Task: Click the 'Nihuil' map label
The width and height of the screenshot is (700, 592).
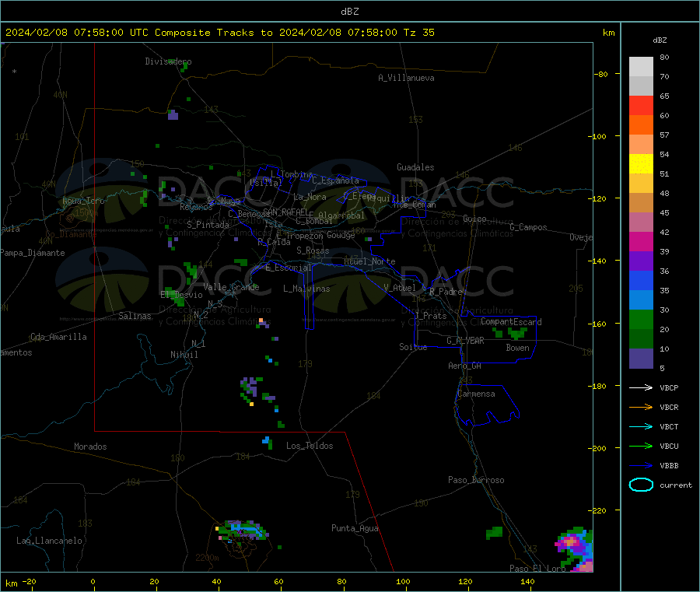Action: pyautogui.click(x=184, y=355)
